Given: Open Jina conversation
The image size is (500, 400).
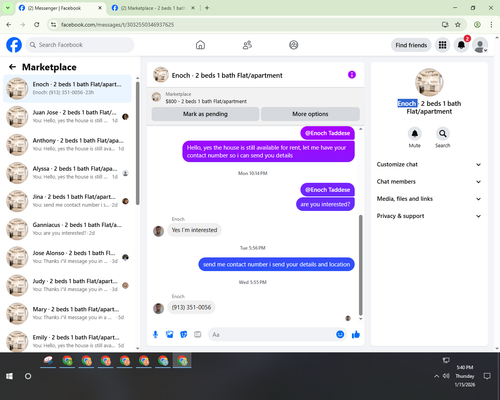Looking at the screenshot, I should pyautogui.click(x=67, y=201).
